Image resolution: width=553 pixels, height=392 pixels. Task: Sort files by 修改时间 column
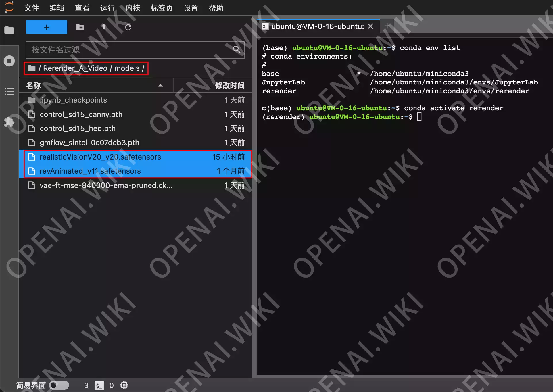[x=213, y=85]
